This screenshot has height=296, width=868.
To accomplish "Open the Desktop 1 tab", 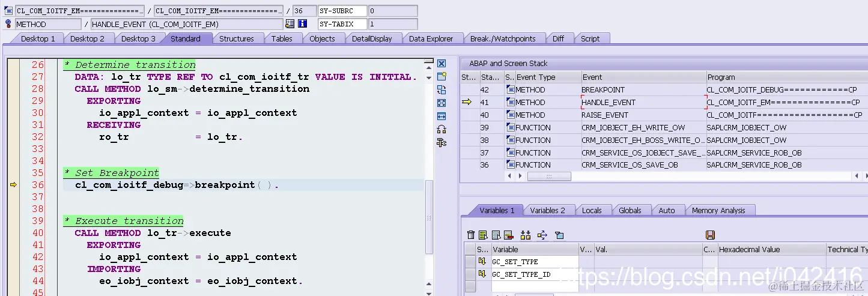I will [38, 38].
